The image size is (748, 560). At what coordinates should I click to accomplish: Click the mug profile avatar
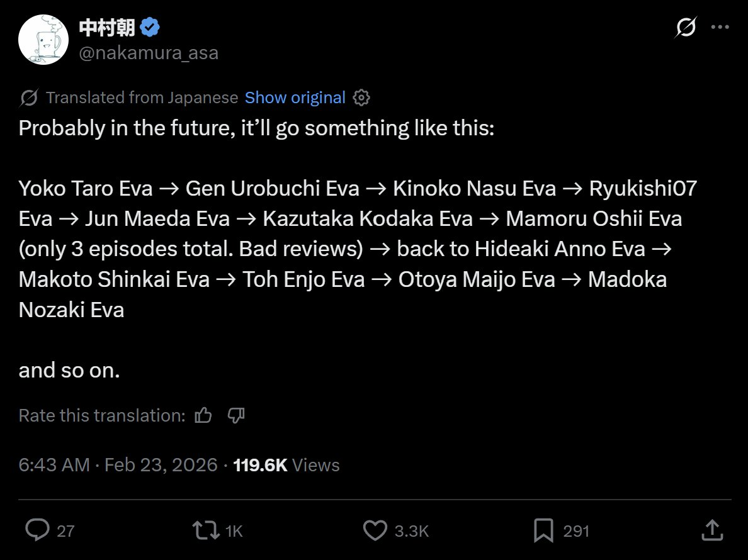43,40
